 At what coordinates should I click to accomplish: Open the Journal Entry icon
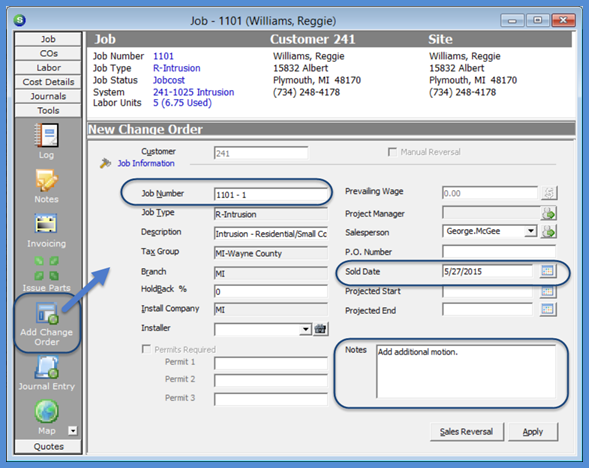[x=47, y=367]
